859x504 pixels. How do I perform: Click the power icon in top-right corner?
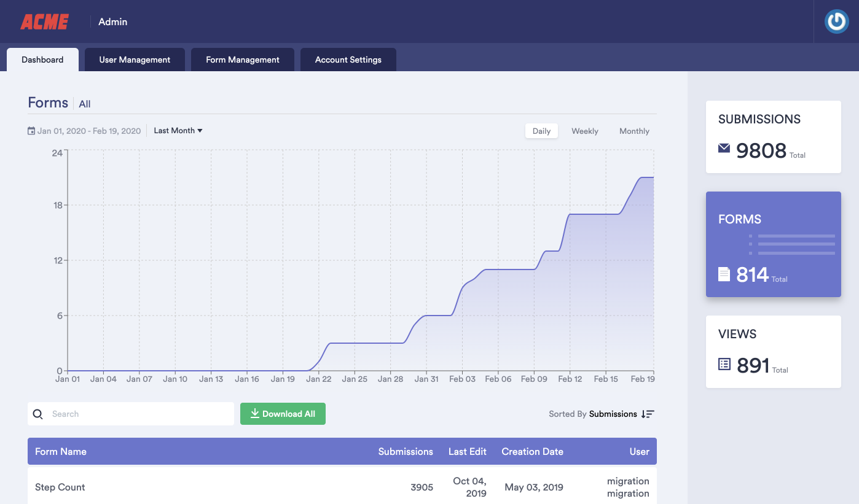tap(836, 21)
